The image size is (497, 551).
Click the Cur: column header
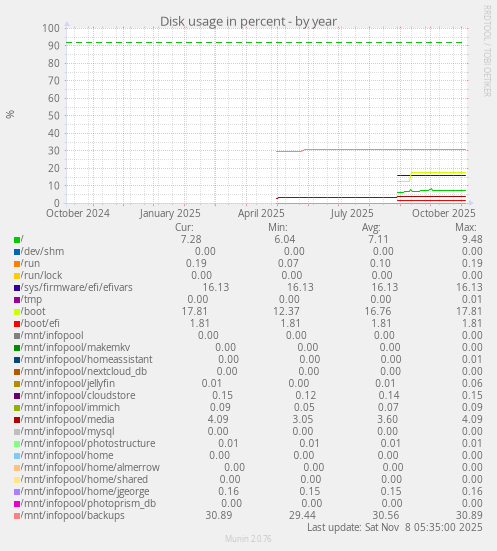click(x=184, y=227)
